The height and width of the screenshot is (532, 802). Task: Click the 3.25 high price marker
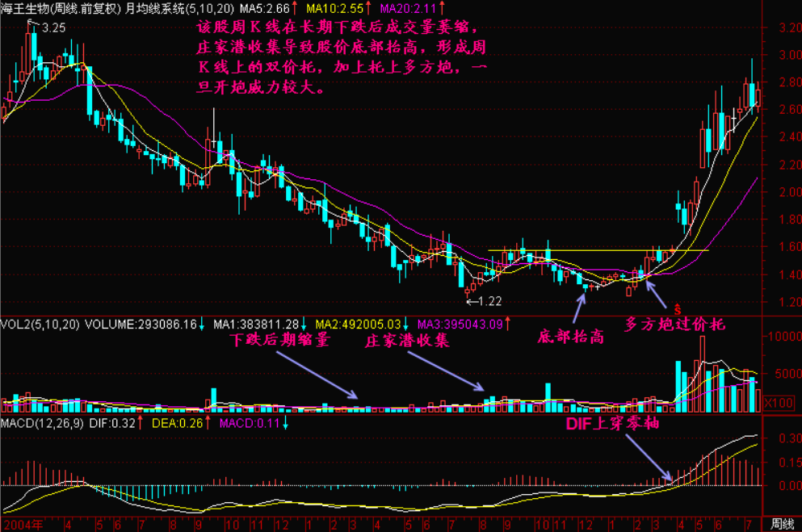[x=50, y=27]
